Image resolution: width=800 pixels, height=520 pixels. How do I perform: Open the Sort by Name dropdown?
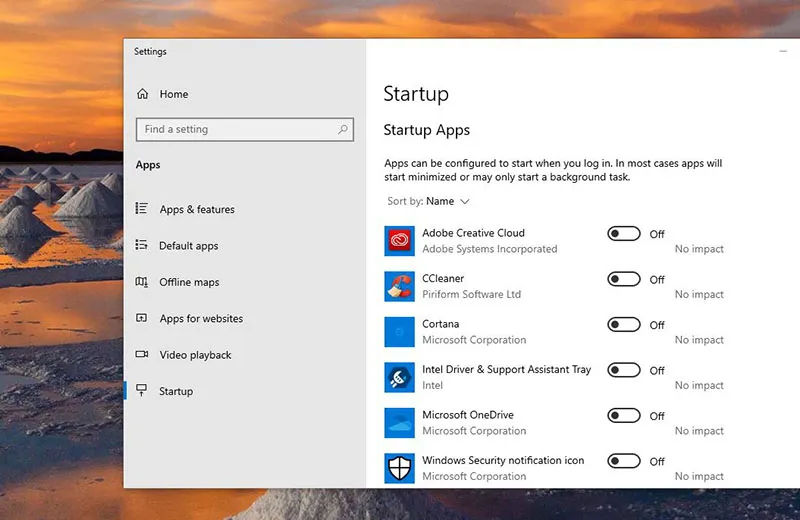447,201
